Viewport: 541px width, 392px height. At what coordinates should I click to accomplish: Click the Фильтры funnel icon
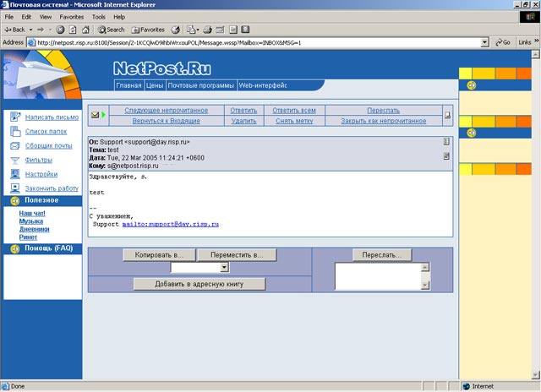click(x=15, y=161)
